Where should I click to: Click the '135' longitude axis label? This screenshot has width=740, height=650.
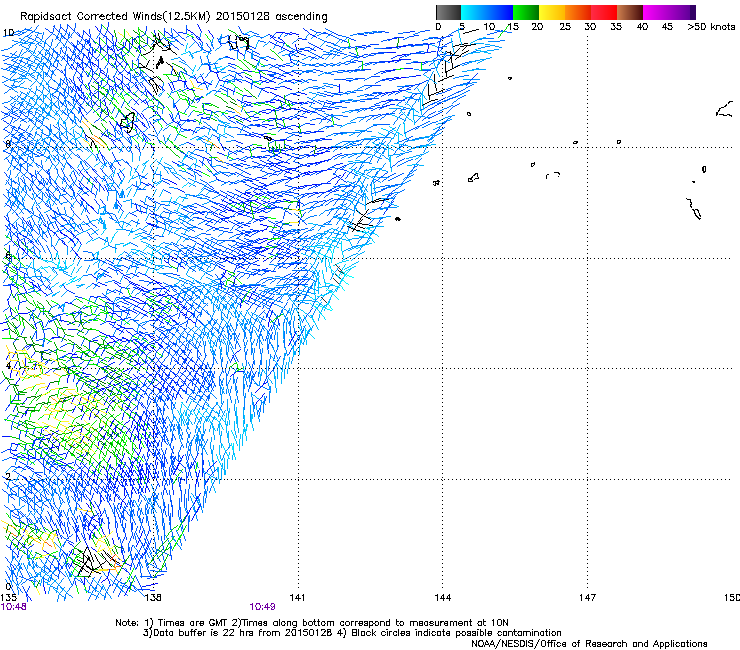click(x=8, y=598)
